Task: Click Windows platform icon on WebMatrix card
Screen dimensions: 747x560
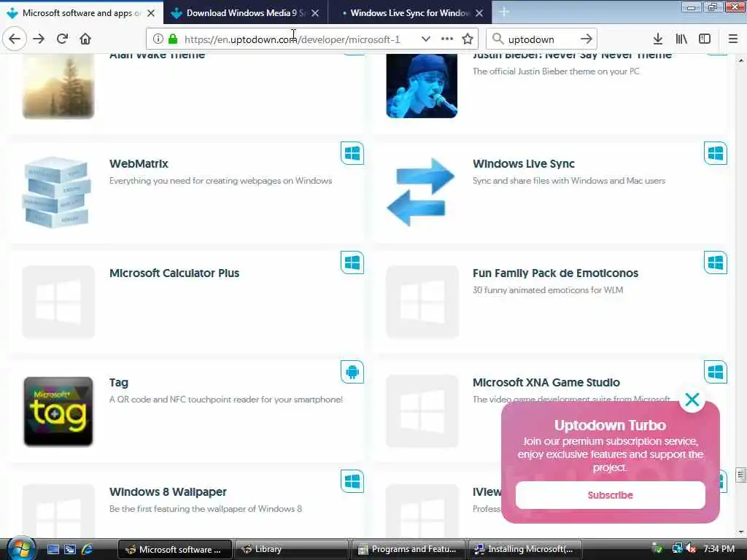Action: [x=352, y=153]
